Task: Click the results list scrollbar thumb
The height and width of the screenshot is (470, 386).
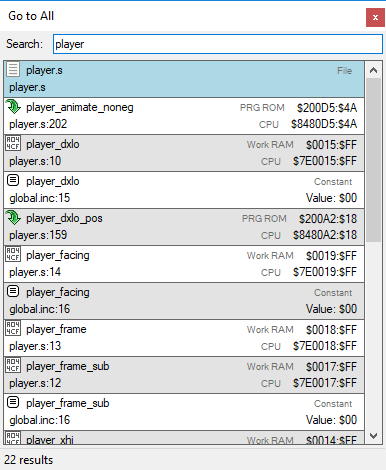Action: tap(373, 160)
